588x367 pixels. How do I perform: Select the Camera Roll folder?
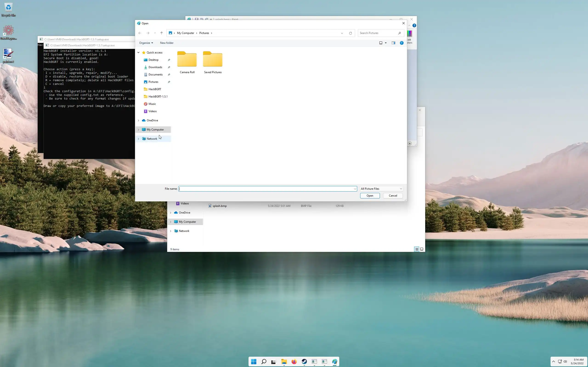pos(187,62)
